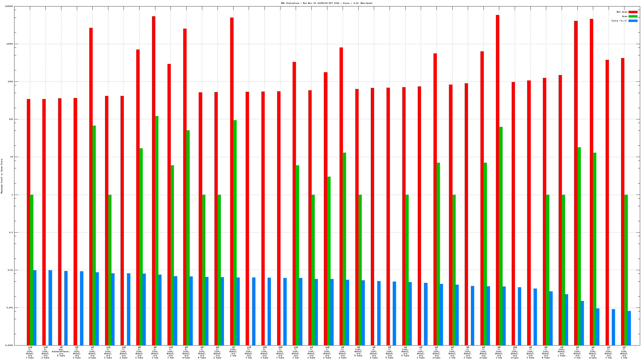
Task: Click the green Spam legend swatch
Action: point(633,16)
